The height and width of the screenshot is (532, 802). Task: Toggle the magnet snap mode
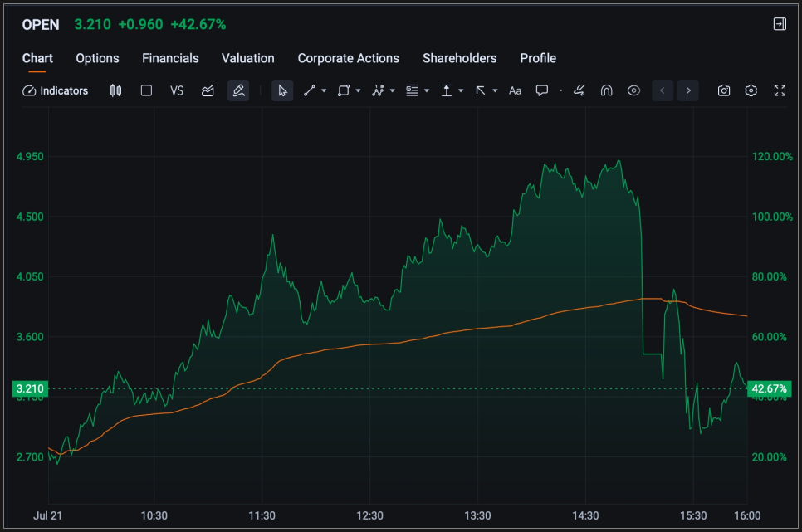(x=607, y=90)
